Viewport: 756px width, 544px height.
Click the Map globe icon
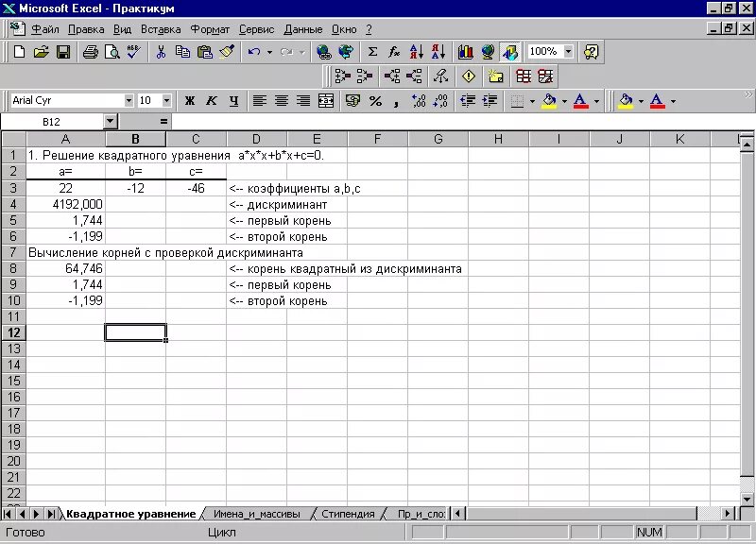click(488, 52)
